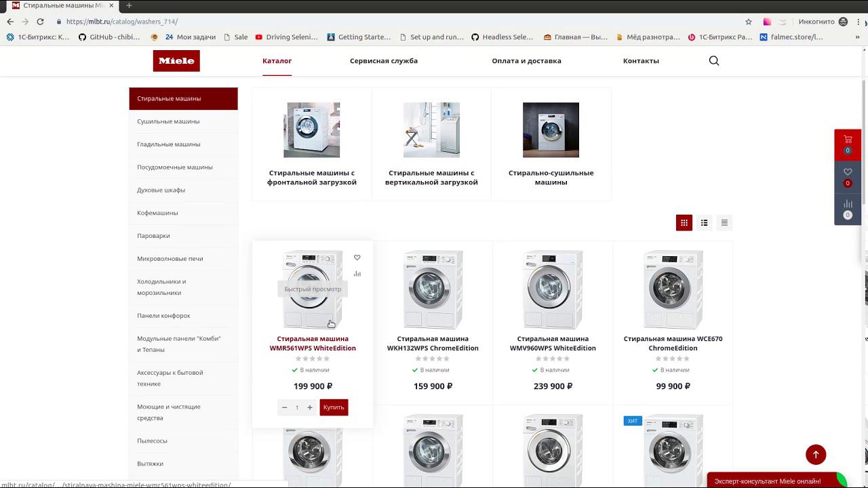868x488 pixels.
Task: Open WCE670 ChromeEdition product title
Action: click(673, 344)
